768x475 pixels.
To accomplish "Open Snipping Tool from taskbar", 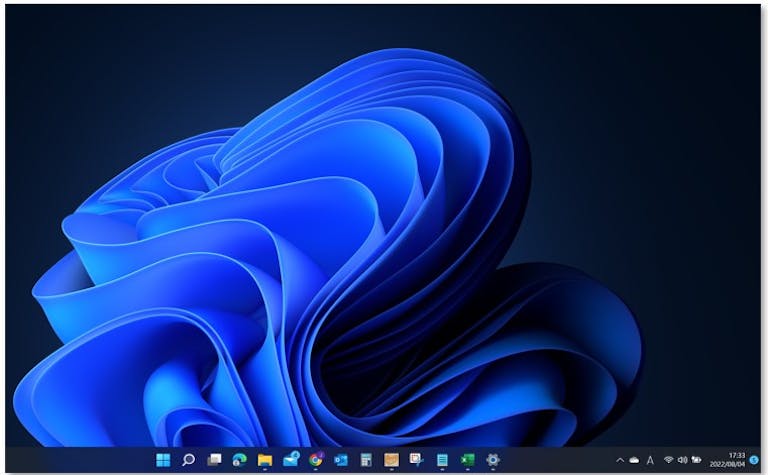I will (x=417, y=459).
